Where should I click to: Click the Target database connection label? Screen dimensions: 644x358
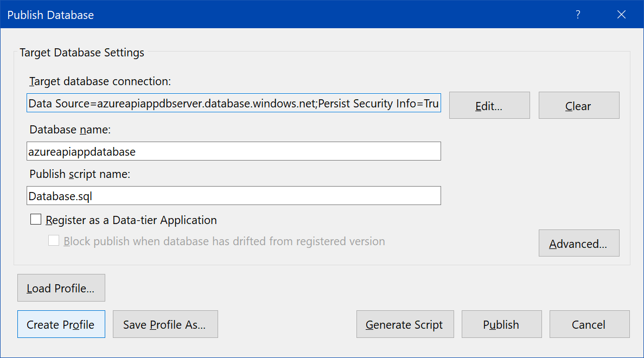click(100, 81)
